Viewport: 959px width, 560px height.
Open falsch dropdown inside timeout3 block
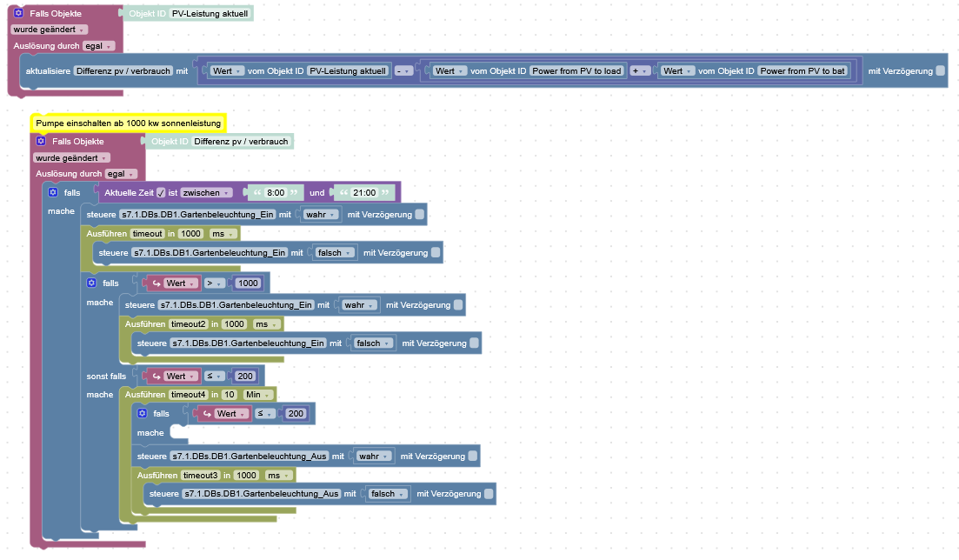point(389,494)
